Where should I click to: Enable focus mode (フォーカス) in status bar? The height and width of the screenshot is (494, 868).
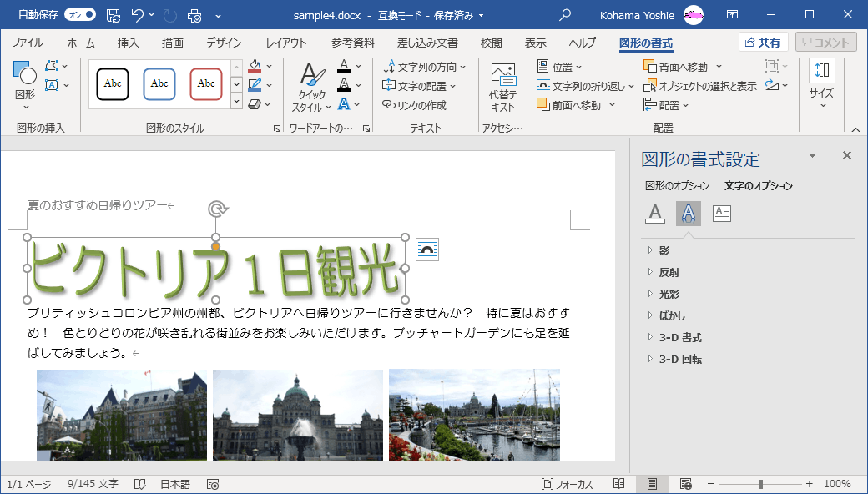pyautogui.click(x=567, y=484)
